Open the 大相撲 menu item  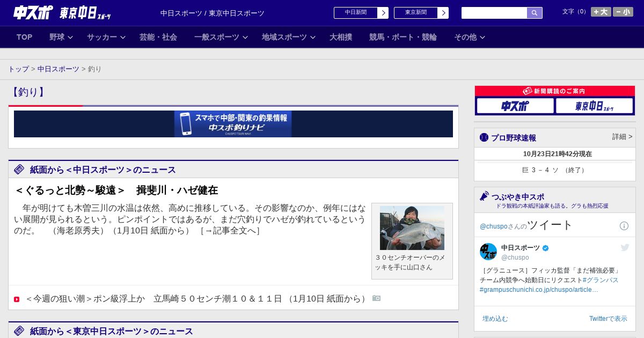341,37
